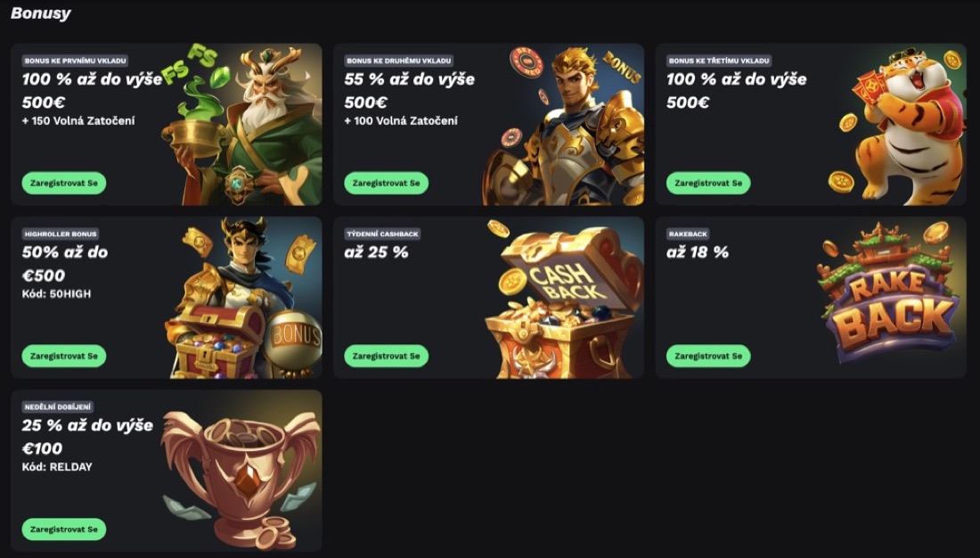Image resolution: width=980 pixels, height=558 pixels.
Task: Select the 'Highroller Bonus' label tag
Action: tap(61, 234)
